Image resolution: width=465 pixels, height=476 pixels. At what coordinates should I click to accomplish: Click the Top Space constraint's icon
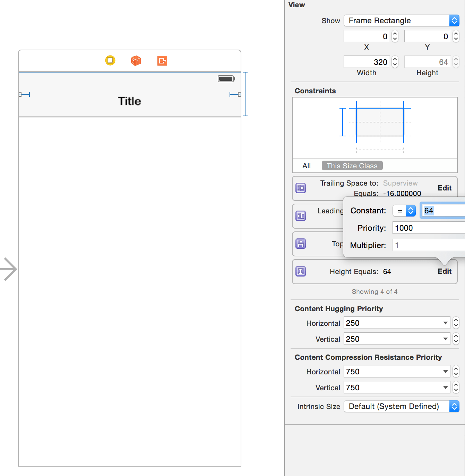click(x=300, y=244)
